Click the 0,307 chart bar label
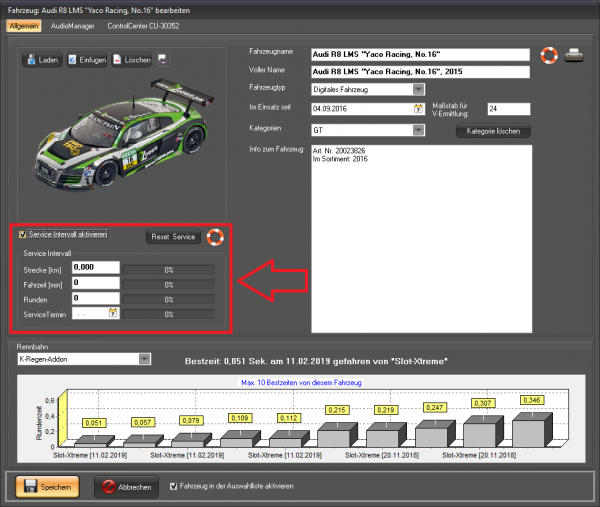The height and width of the screenshot is (507, 600). pos(483,403)
